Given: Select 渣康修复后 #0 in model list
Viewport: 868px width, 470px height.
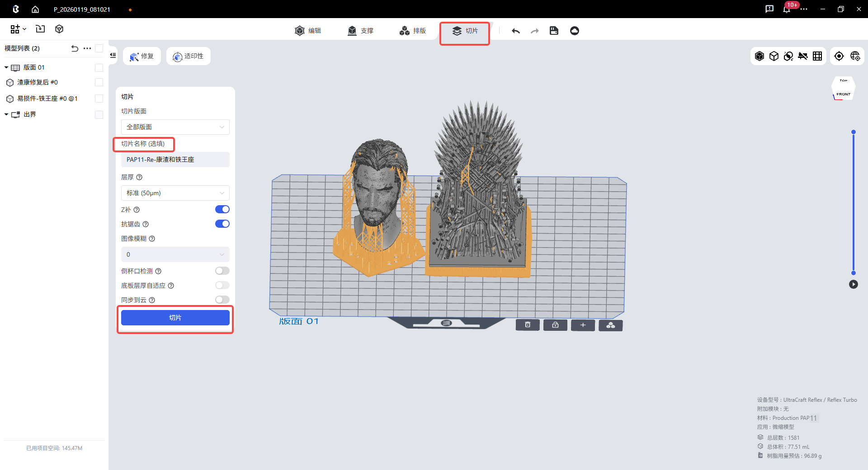Looking at the screenshot, I should 38,82.
